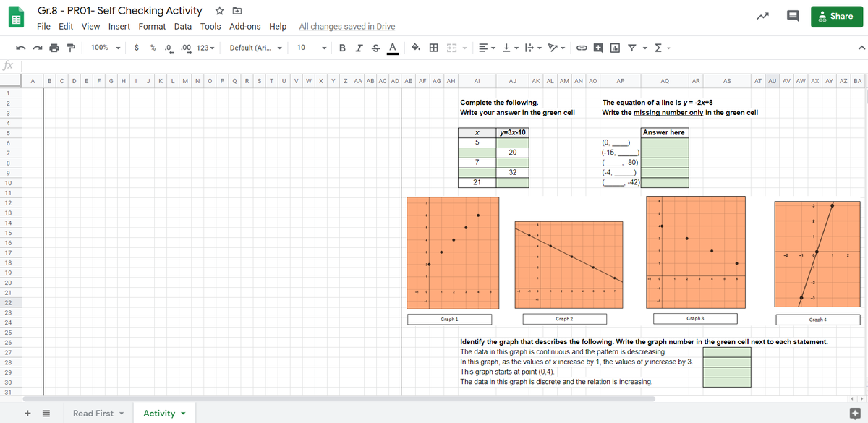Open the font size dropdown
The image size is (868, 423).
(x=310, y=47)
